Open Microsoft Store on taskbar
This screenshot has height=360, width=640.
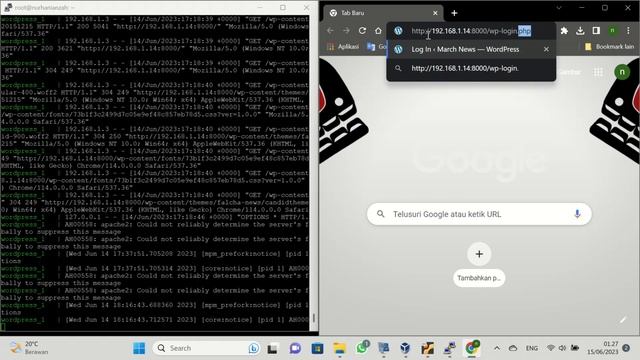317,348
